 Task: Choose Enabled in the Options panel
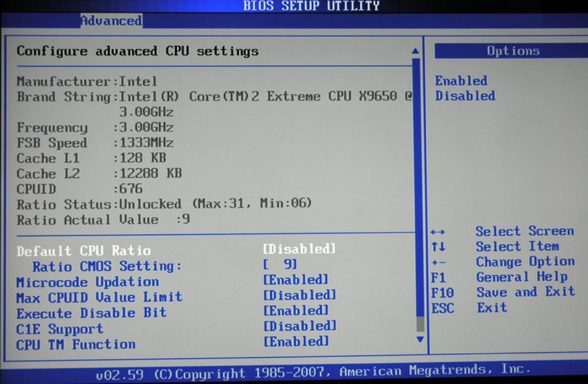pyautogui.click(x=461, y=81)
